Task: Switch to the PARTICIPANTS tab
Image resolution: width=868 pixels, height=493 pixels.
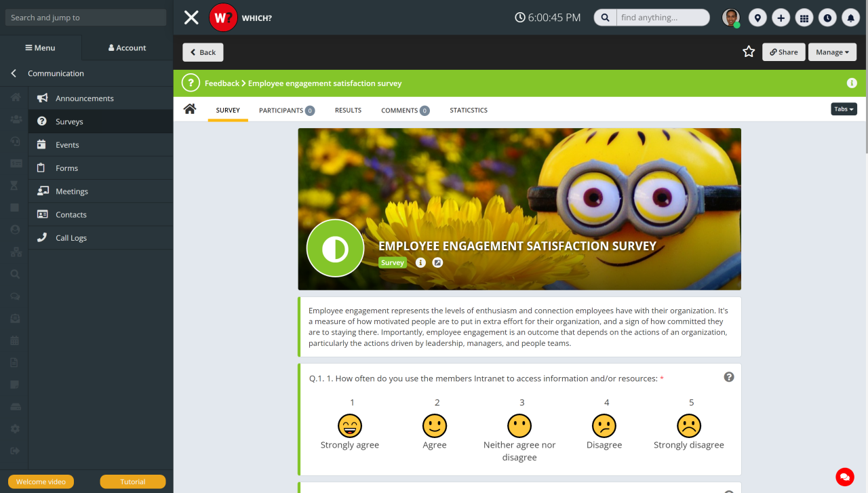Action: (281, 110)
